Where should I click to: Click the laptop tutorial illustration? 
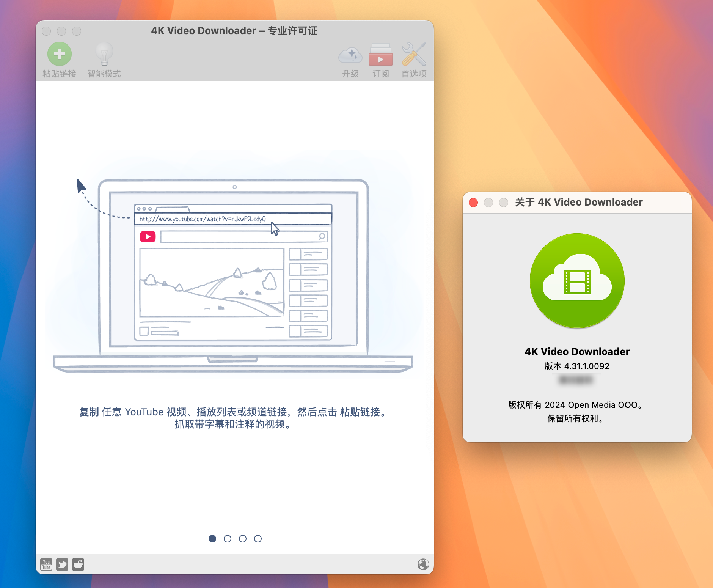(233, 275)
